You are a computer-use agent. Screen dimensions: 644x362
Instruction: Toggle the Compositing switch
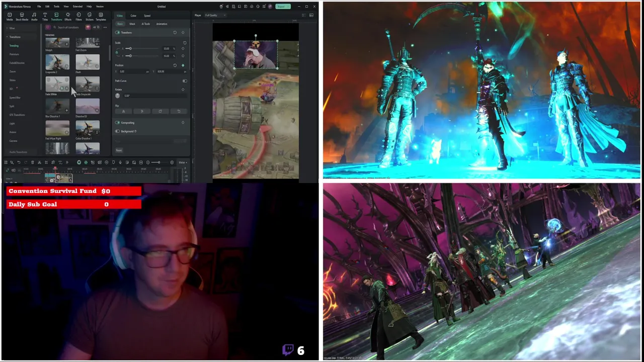(x=117, y=122)
